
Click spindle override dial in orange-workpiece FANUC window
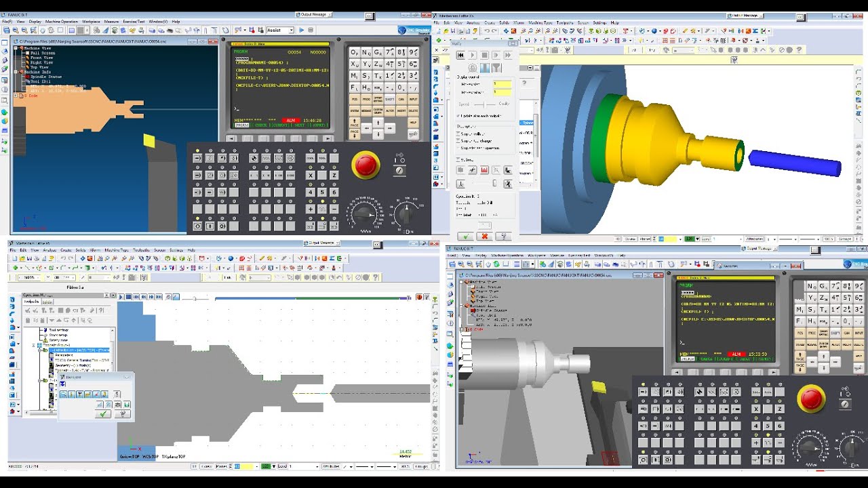click(406, 213)
